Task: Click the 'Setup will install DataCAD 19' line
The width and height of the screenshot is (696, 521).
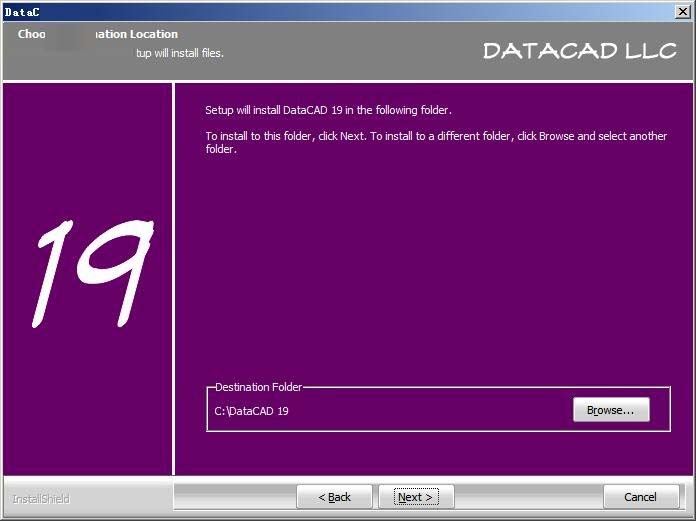Action: (328, 110)
